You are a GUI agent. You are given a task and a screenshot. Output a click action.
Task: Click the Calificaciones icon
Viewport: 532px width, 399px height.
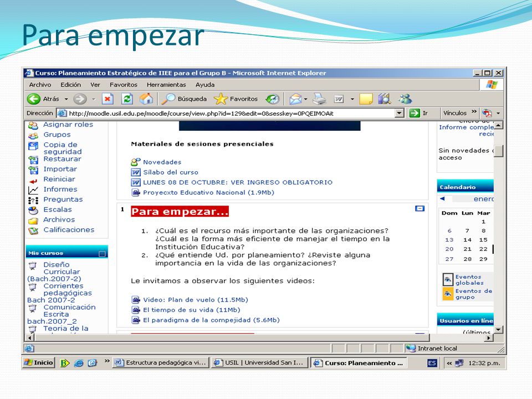click(33, 231)
